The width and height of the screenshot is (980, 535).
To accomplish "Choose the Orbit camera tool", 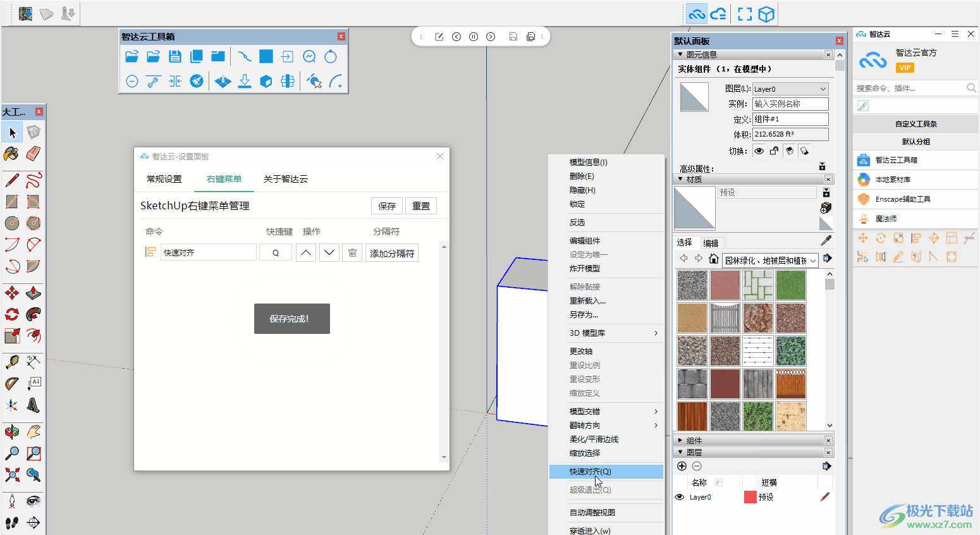I will click(x=12, y=432).
